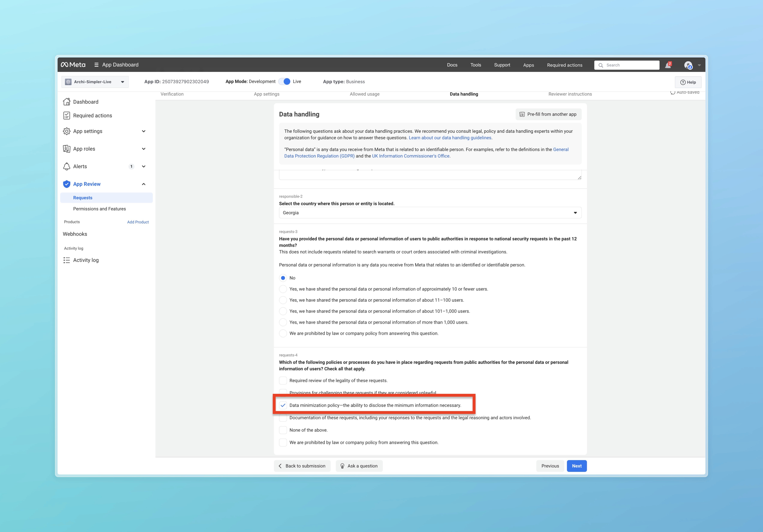This screenshot has height=532, width=763.
Task: Open Dashboard from the home icon
Action: (67, 102)
